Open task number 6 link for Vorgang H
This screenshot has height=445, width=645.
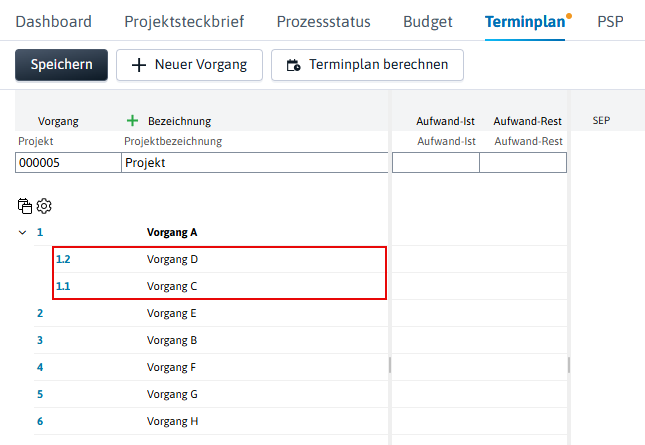click(40, 422)
